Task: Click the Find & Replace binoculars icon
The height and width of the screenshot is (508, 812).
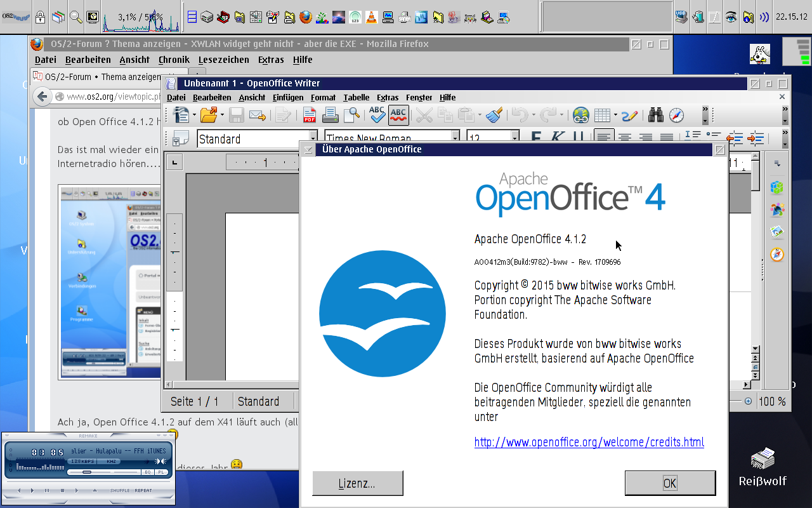Action: pos(656,115)
